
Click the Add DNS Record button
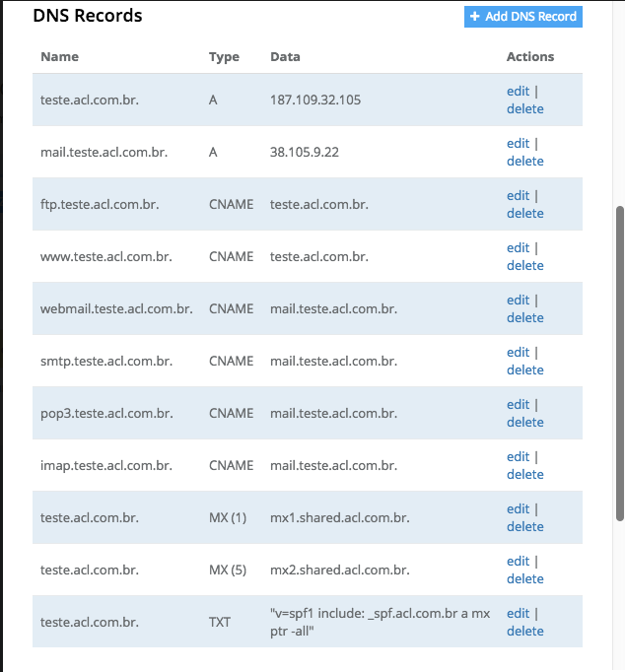(x=522, y=17)
